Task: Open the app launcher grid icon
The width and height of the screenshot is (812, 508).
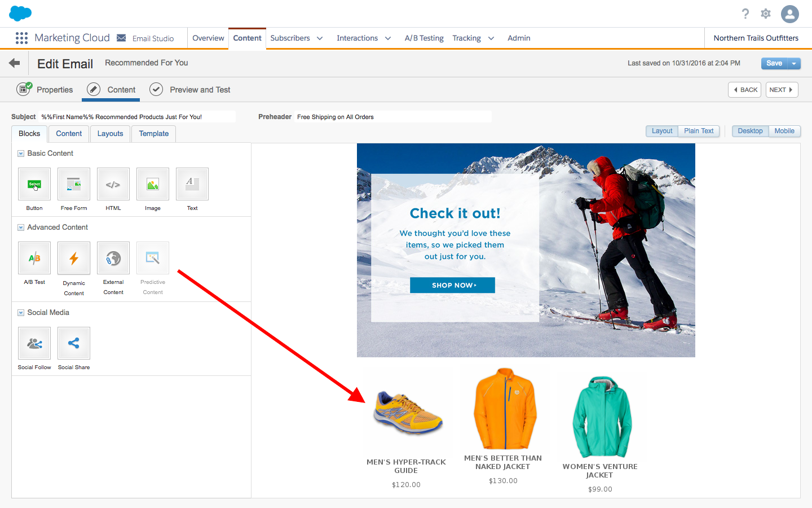Action: coord(21,38)
